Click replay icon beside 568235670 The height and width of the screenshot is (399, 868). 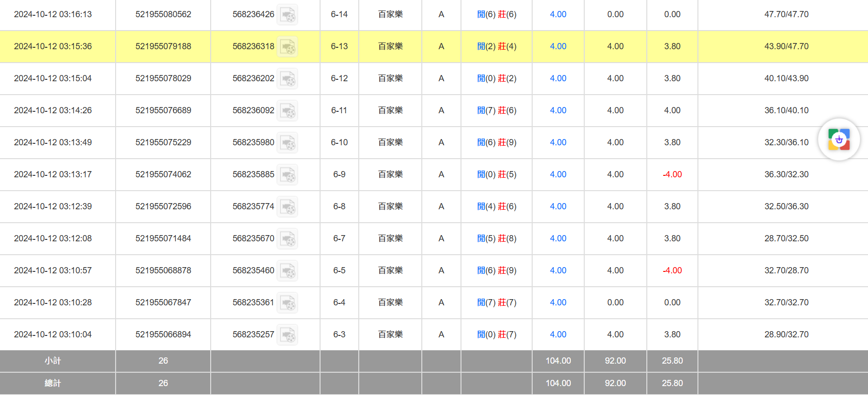[x=288, y=239]
